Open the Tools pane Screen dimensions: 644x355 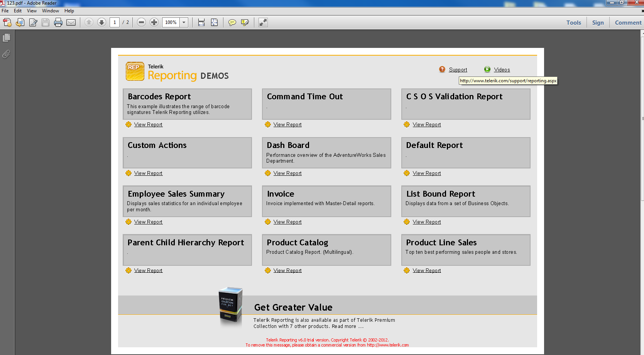(x=574, y=23)
